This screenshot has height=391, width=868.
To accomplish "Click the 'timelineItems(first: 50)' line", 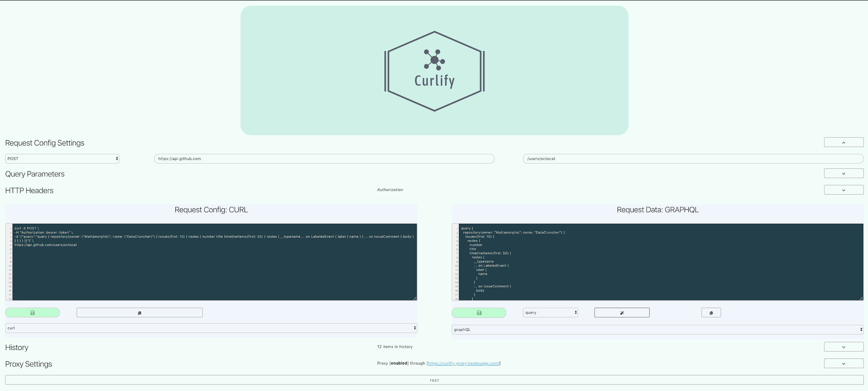I will click(490, 253).
